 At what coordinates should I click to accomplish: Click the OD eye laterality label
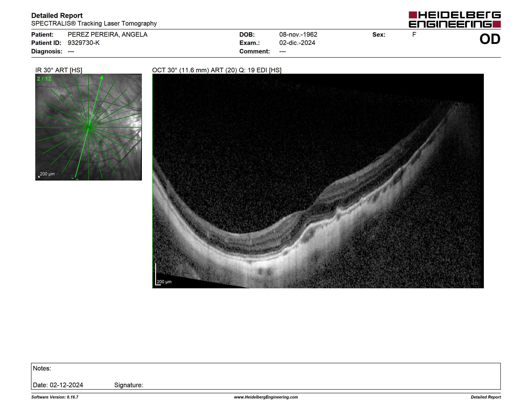[490, 39]
